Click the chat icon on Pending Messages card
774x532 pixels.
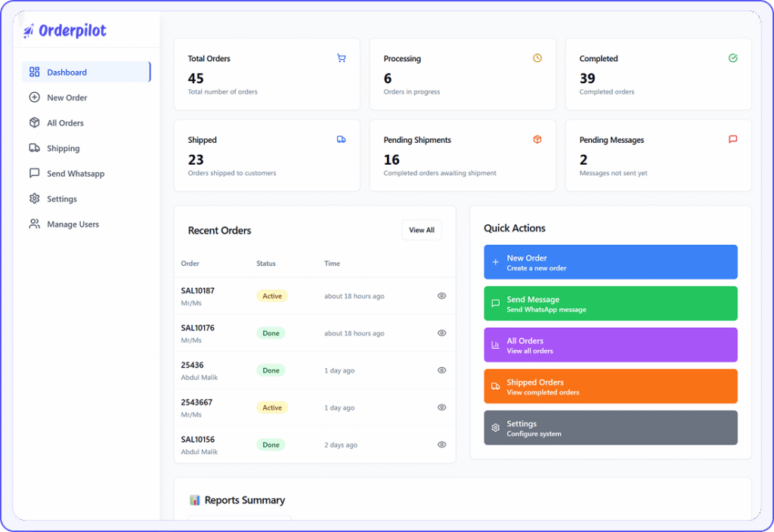[x=732, y=140]
